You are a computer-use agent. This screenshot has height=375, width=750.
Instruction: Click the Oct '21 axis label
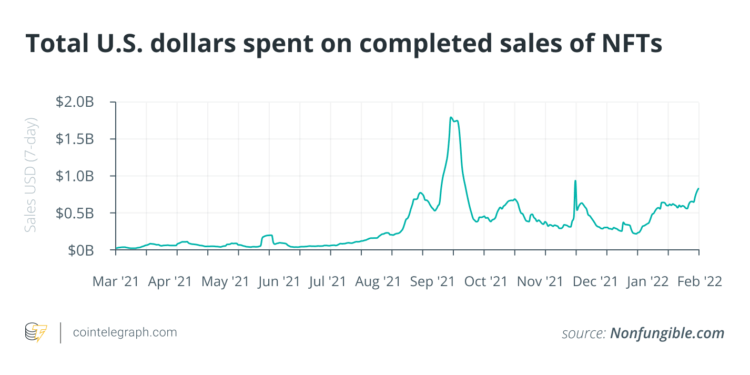click(485, 282)
